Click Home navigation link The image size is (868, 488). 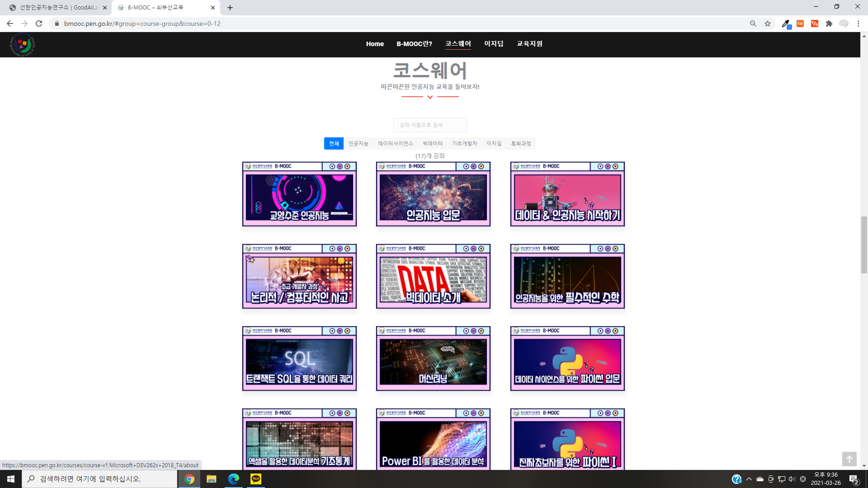pos(375,44)
